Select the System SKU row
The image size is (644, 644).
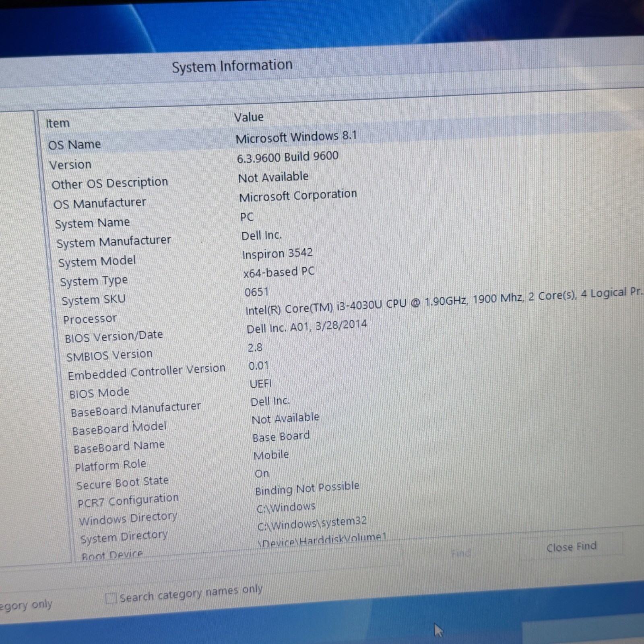click(x=93, y=300)
